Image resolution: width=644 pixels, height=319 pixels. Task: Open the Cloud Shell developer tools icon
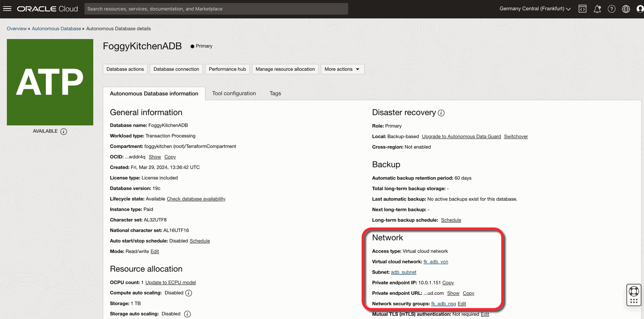pos(583,9)
